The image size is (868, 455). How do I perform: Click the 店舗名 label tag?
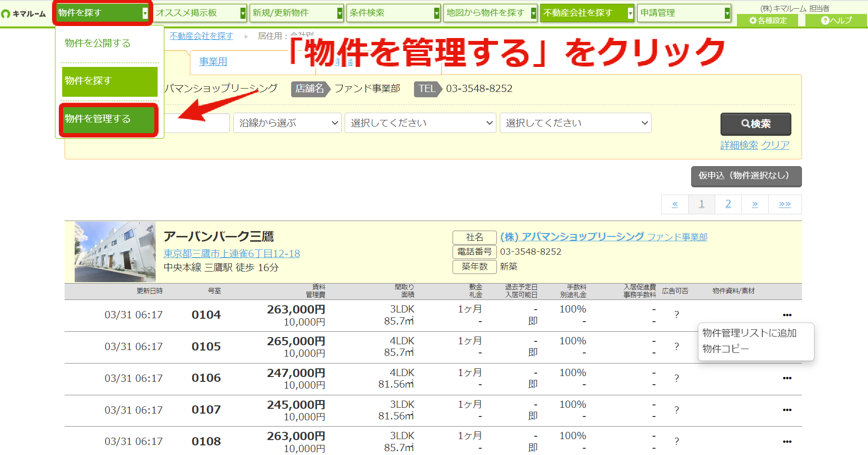(x=310, y=89)
